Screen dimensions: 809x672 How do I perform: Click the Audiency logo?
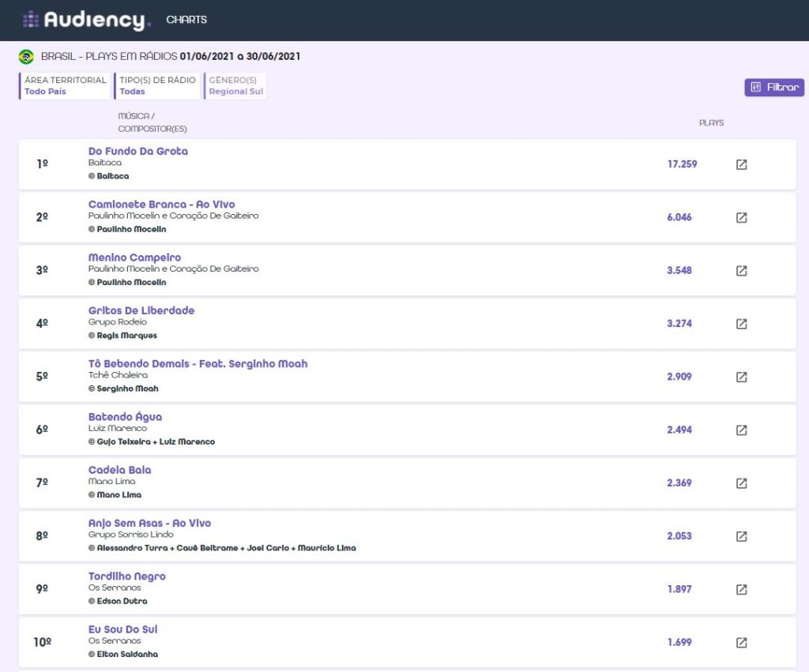[x=87, y=20]
